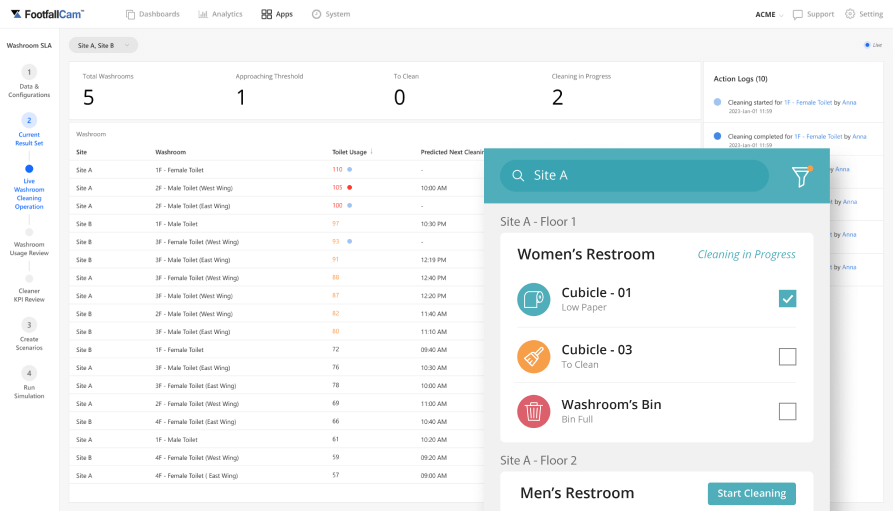
Task: Check the Cubicle - 03 checkbox
Action: pos(787,357)
